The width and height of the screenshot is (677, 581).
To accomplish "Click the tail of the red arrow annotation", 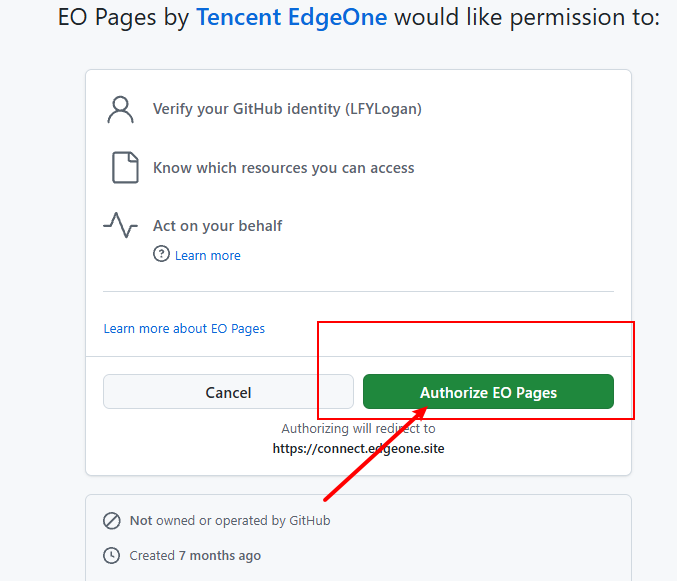I will [x=325, y=500].
